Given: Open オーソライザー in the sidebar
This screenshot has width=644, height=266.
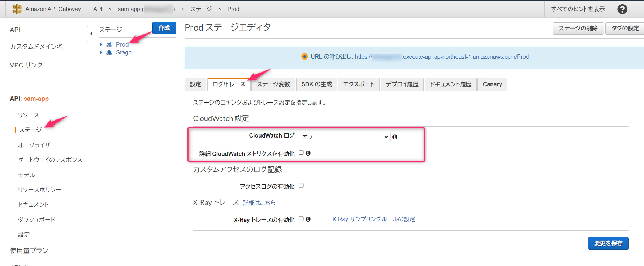Looking at the screenshot, I should [x=37, y=145].
